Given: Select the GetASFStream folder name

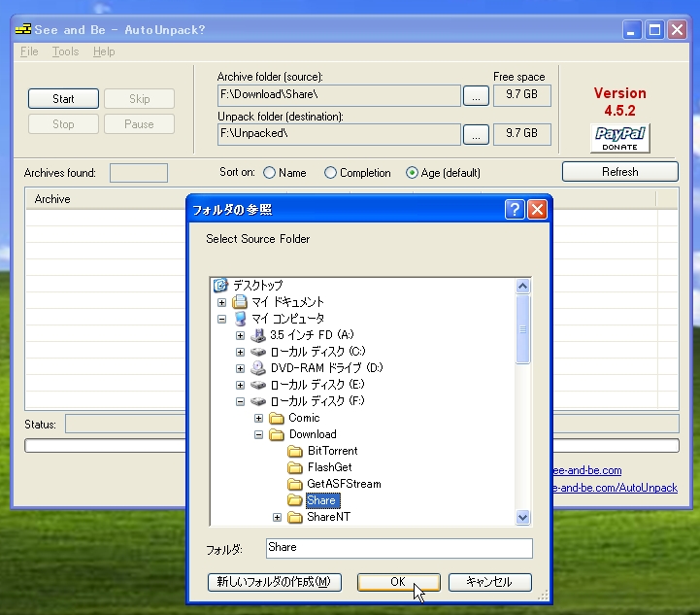Looking at the screenshot, I should (345, 484).
